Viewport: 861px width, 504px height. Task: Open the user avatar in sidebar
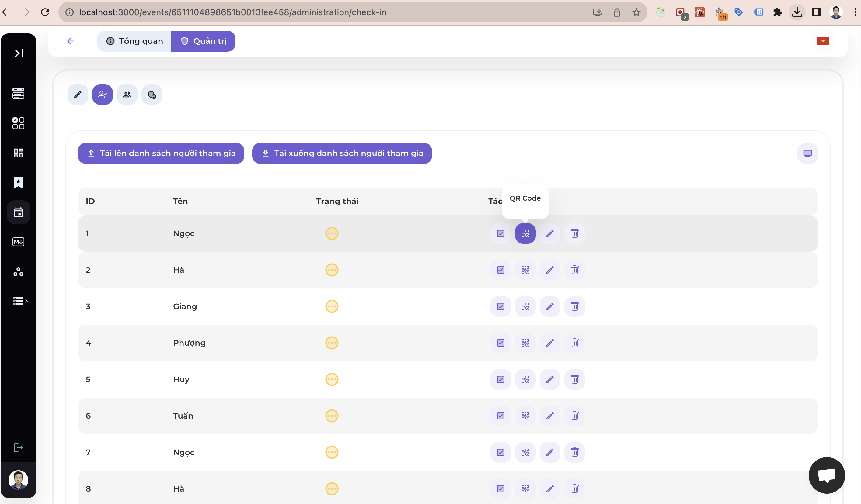tap(19, 480)
